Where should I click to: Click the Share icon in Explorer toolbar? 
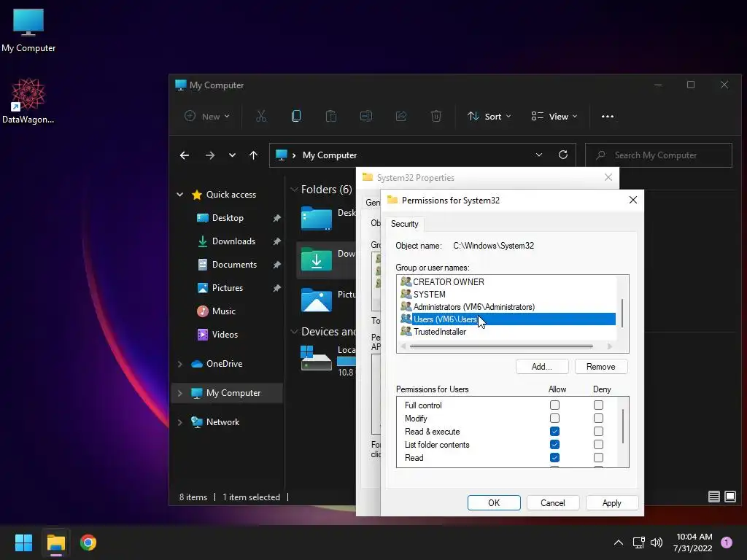401,116
